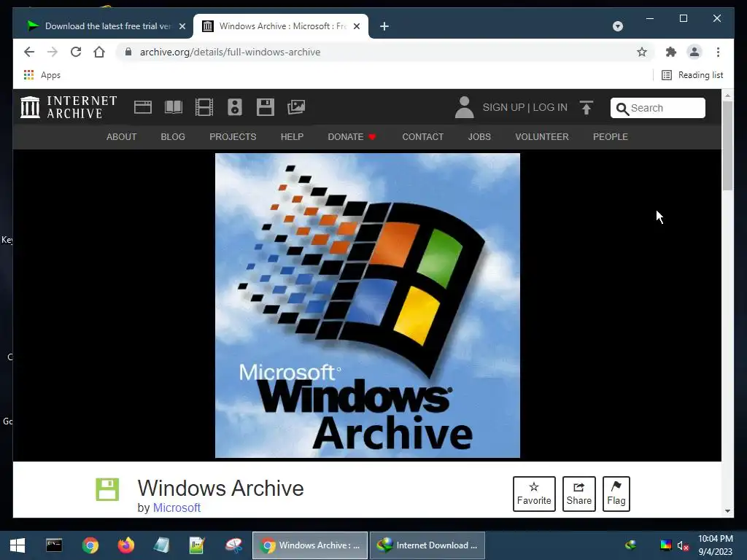
Task: Open the Reading list
Action: [693, 75]
